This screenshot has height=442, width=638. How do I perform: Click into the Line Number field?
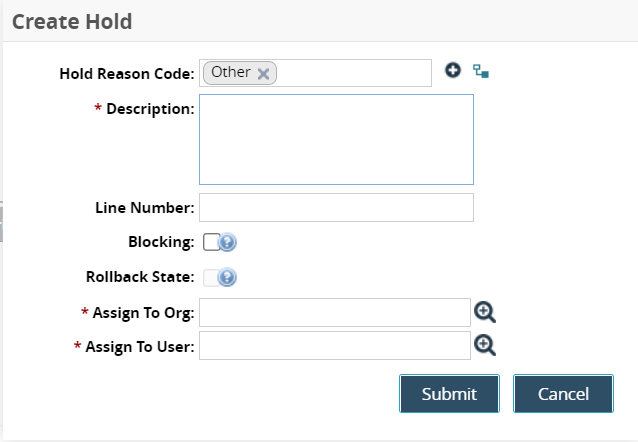coord(336,208)
